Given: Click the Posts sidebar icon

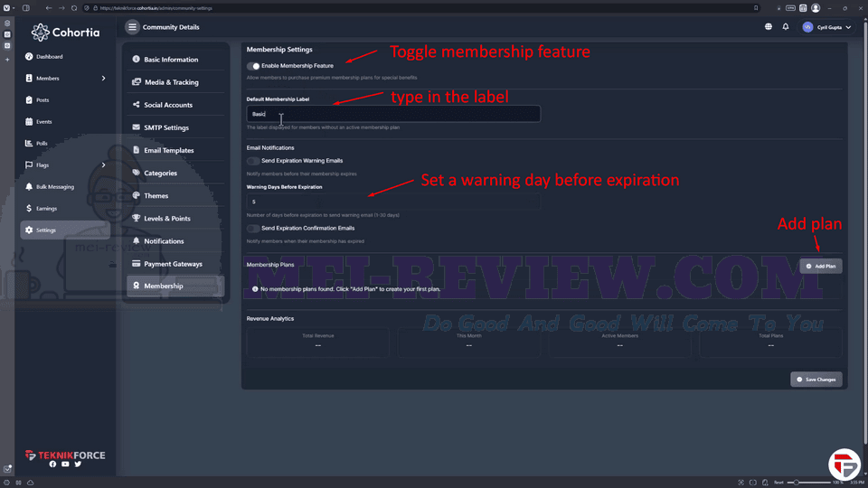Looking at the screenshot, I should click(x=29, y=100).
